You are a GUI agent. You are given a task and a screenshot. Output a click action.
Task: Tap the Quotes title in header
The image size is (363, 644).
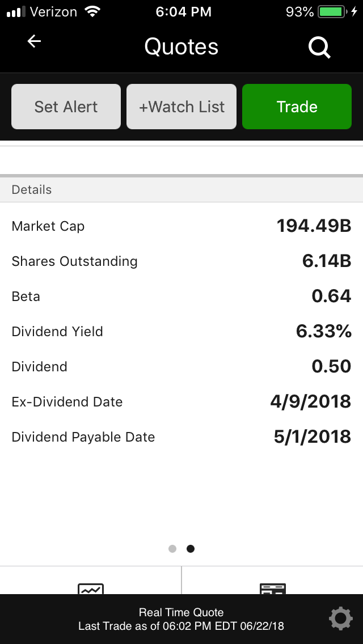tap(181, 46)
